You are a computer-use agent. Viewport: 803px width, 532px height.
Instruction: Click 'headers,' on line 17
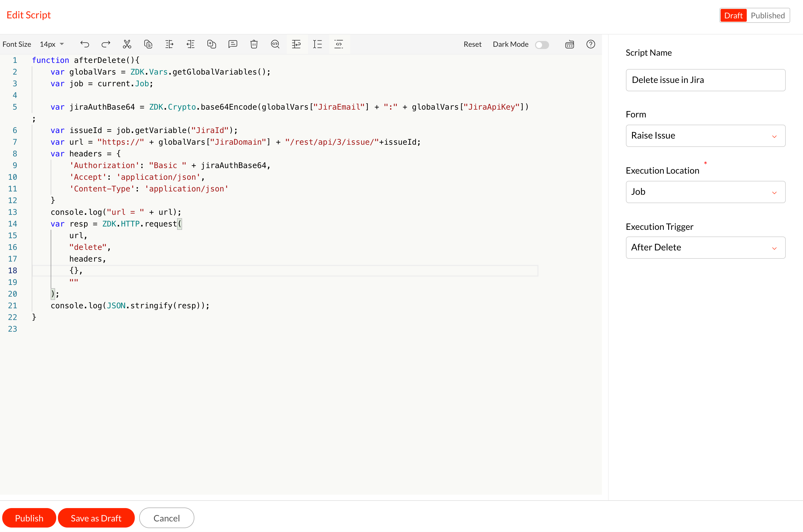click(88, 259)
